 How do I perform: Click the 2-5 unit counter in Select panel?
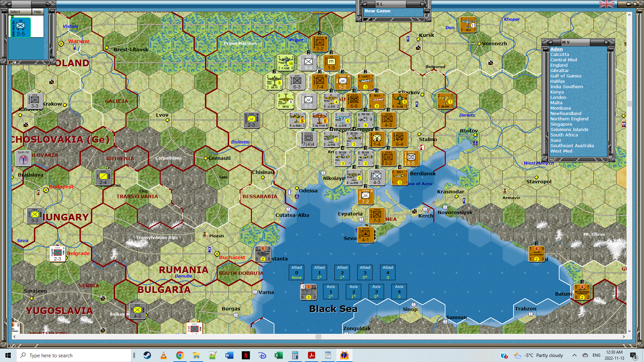click(20, 28)
